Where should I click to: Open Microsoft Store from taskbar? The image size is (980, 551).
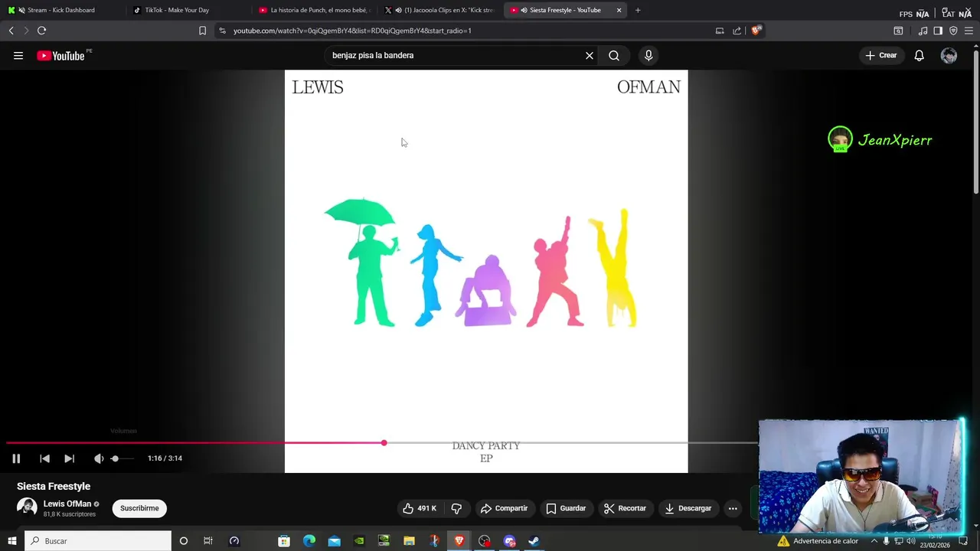click(x=284, y=541)
